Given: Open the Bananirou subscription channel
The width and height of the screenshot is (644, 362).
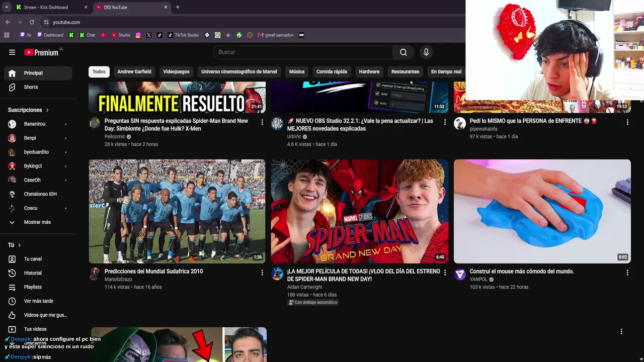Looking at the screenshot, I should (38, 124).
